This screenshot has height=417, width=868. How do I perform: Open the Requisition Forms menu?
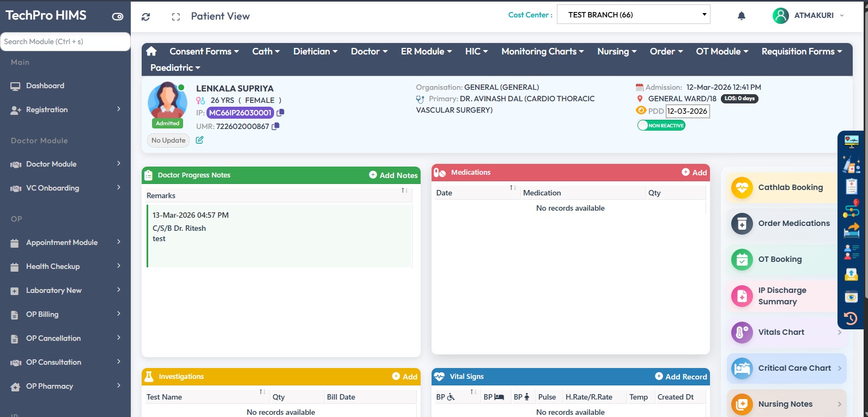801,52
